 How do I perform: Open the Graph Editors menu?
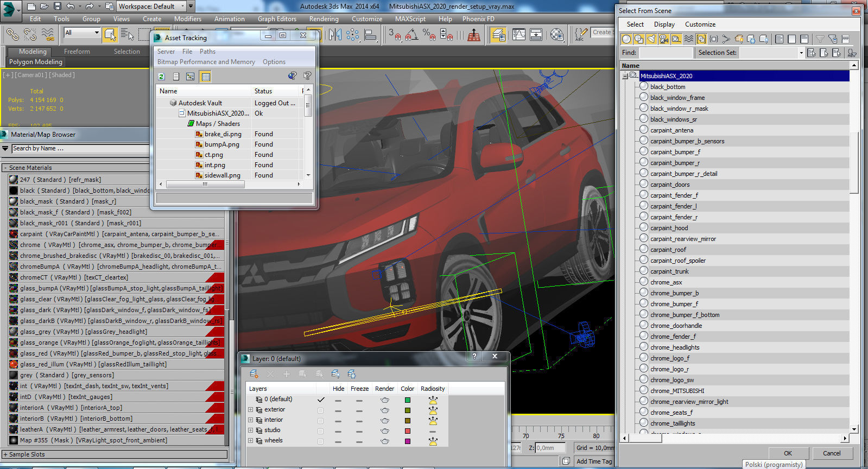[x=277, y=18]
